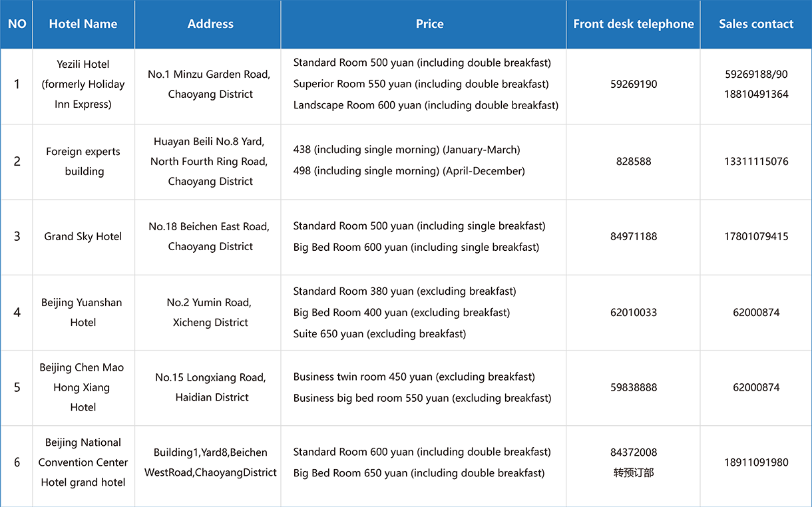Click the "Hotel Name" column header
The image size is (812, 507).
pos(83,24)
